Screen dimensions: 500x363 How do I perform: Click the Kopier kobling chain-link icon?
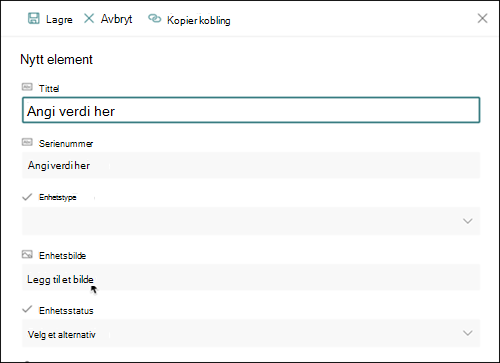154,18
